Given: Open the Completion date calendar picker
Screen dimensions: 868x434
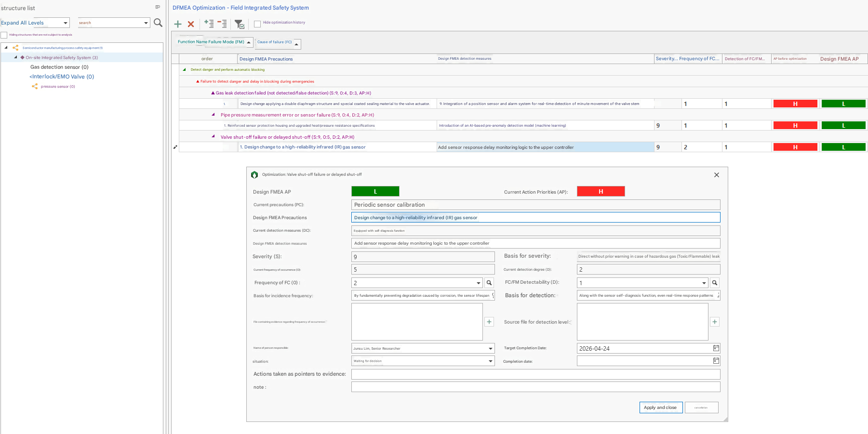Looking at the screenshot, I should coord(716,361).
